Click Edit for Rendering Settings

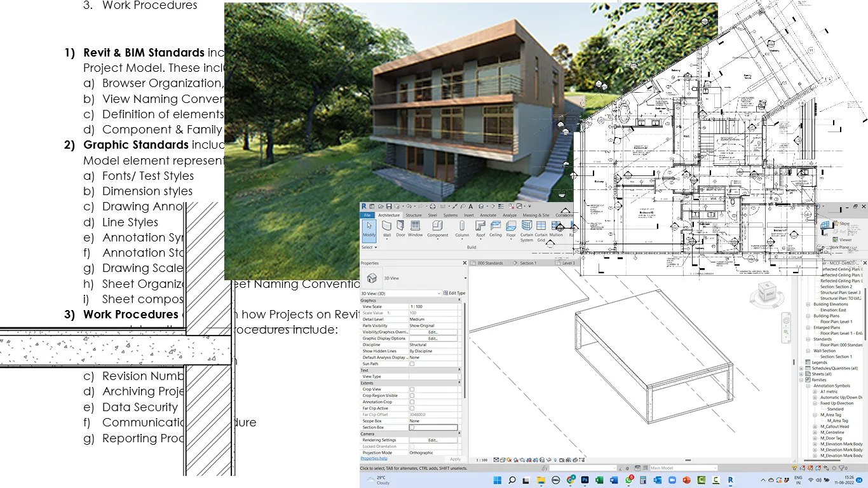[x=433, y=440]
